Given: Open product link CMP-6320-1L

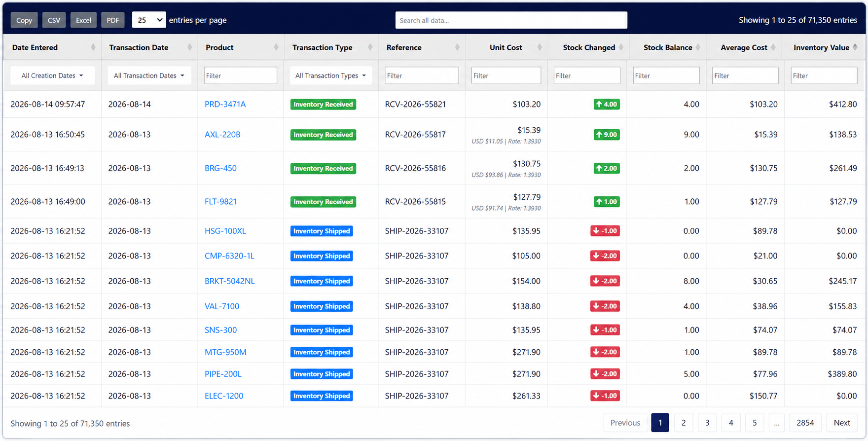Looking at the screenshot, I should click(x=229, y=256).
